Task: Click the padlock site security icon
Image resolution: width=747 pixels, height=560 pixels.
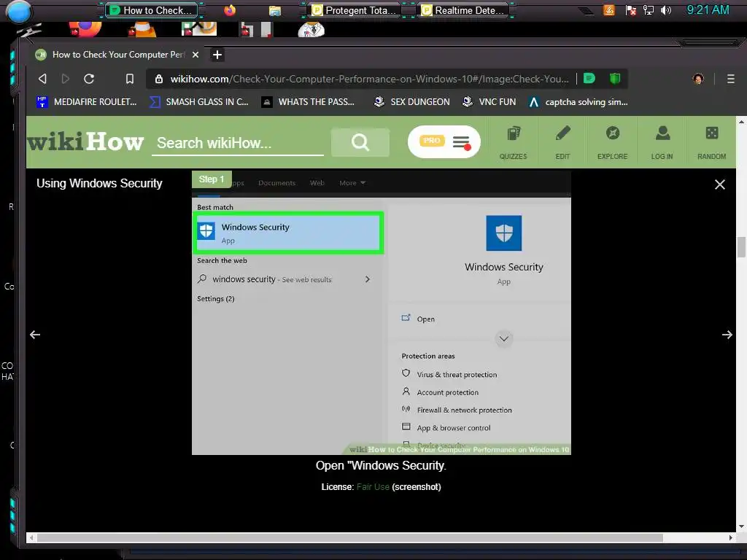Action: [x=159, y=79]
